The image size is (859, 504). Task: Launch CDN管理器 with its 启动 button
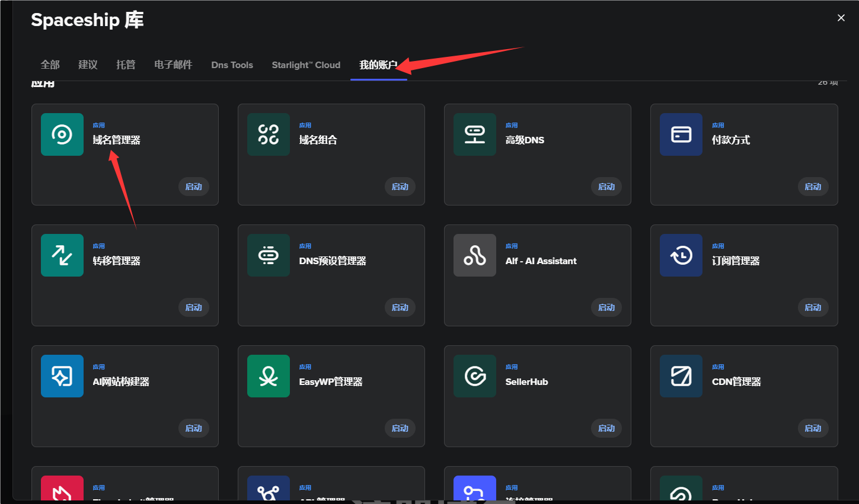[812, 428]
